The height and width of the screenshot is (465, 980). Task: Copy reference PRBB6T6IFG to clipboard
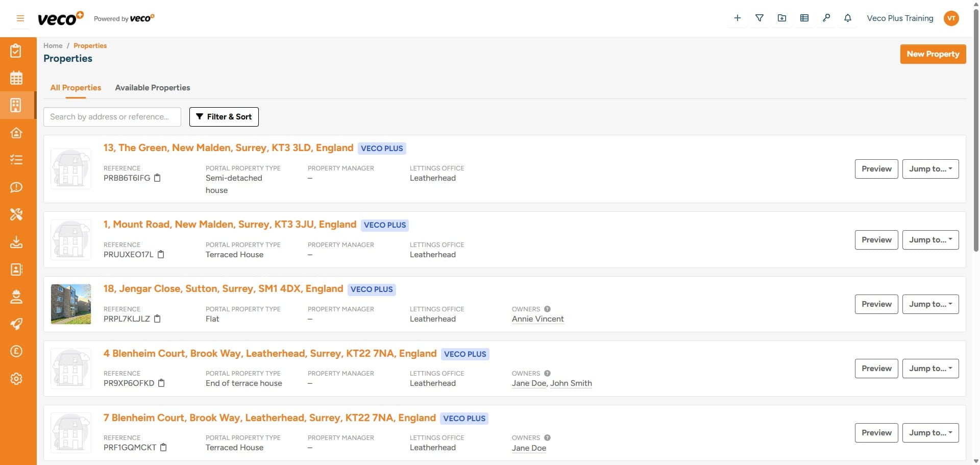[x=158, y=178]
